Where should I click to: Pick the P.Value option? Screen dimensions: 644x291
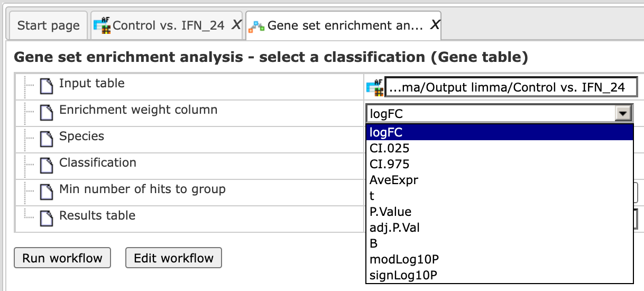(391, 212)
